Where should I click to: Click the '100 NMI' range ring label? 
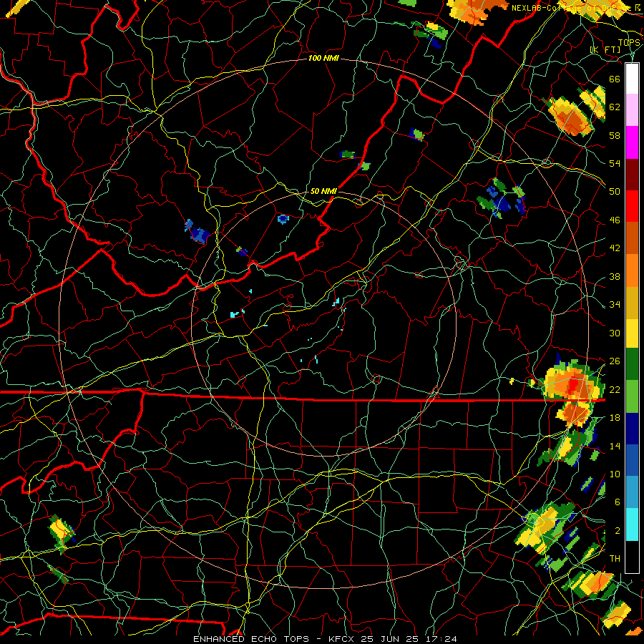tap(323, 59)
